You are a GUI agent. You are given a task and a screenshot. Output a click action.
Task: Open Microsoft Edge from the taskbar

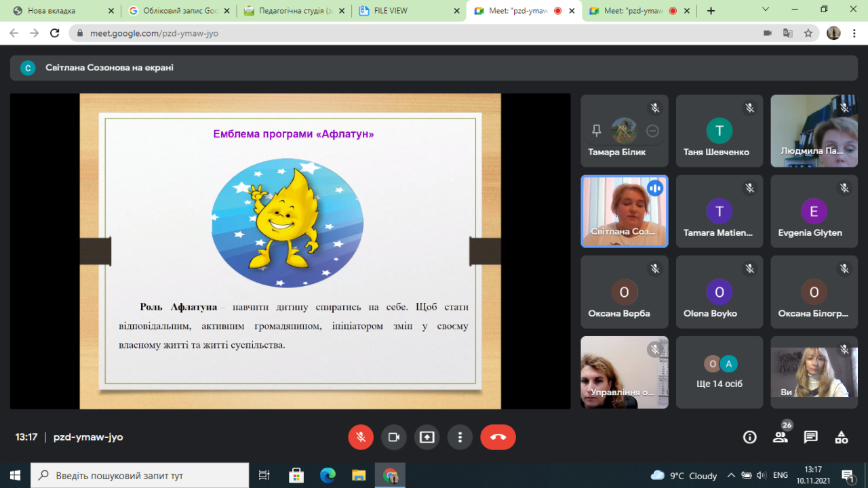328,475
